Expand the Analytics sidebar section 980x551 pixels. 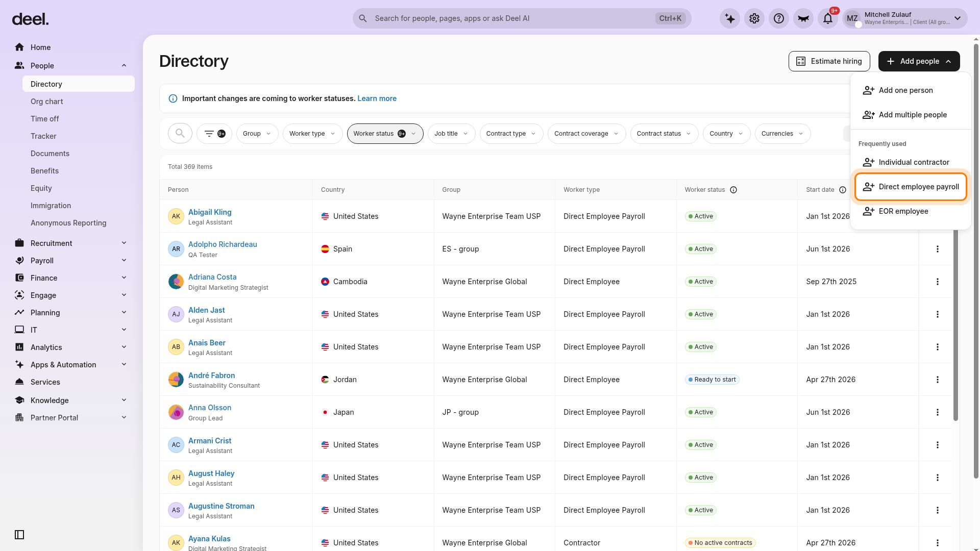coord(124,347)
